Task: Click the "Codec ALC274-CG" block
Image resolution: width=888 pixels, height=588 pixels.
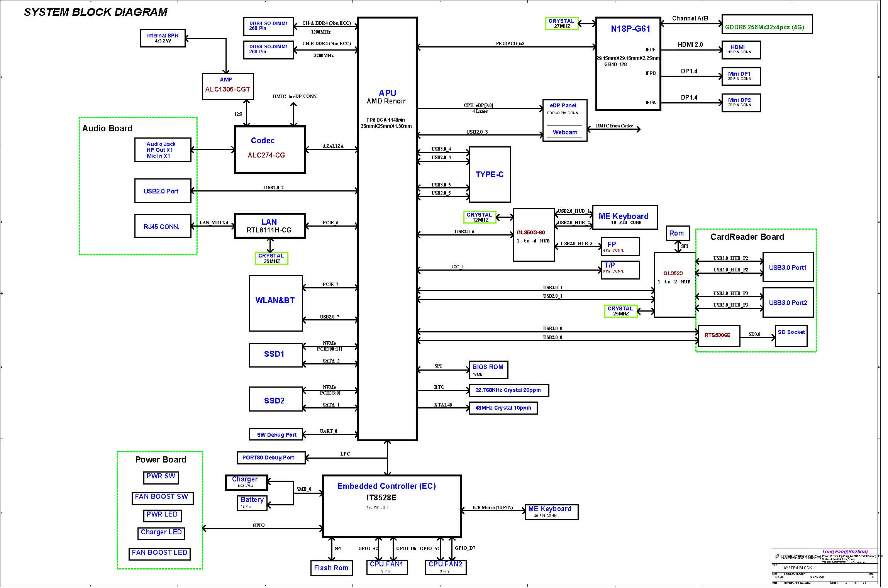Action: [270, 149]
